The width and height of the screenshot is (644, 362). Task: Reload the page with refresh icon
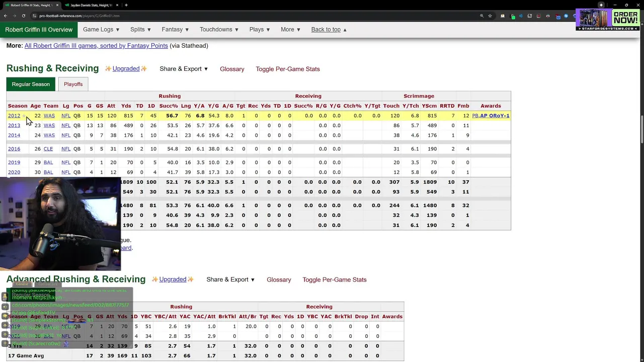pyautogui.click(x=23, y=16)
